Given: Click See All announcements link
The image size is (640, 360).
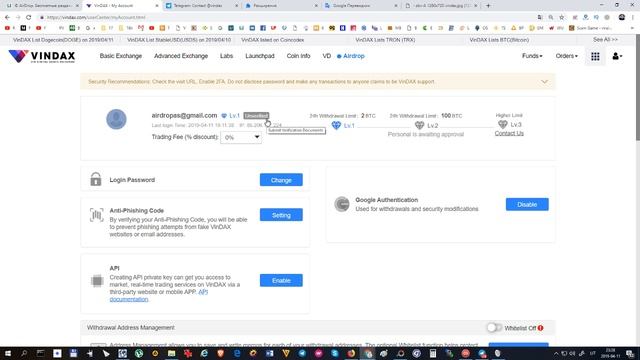Looking at the screenshot, I should (x=605, y=40).
